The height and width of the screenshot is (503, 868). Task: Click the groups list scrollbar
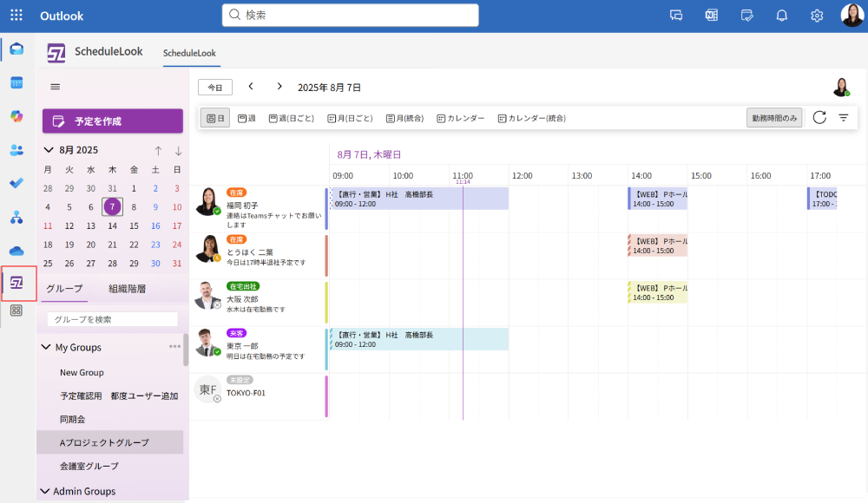[x=186, y=349]
